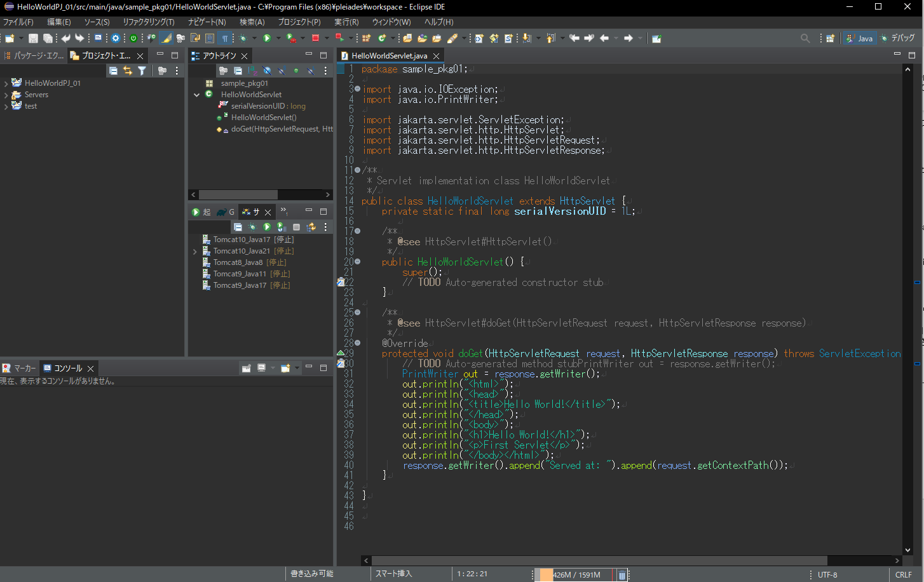Click the Publish to server icon

click(311, 227)
